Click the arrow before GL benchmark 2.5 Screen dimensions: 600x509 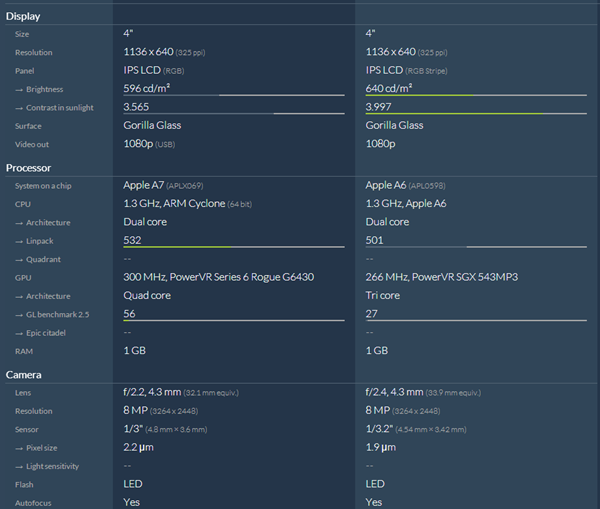pos(19,315)
